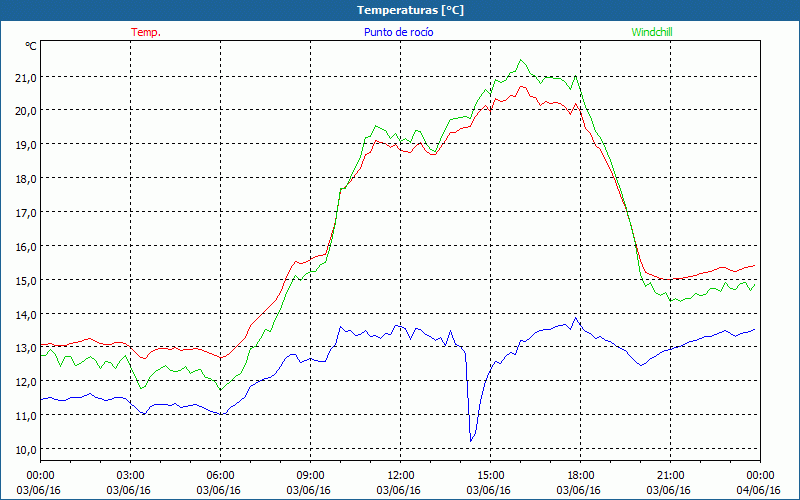Click the '13,0' y-axis value
Screen dimensions: 800x500
[26, 348]
